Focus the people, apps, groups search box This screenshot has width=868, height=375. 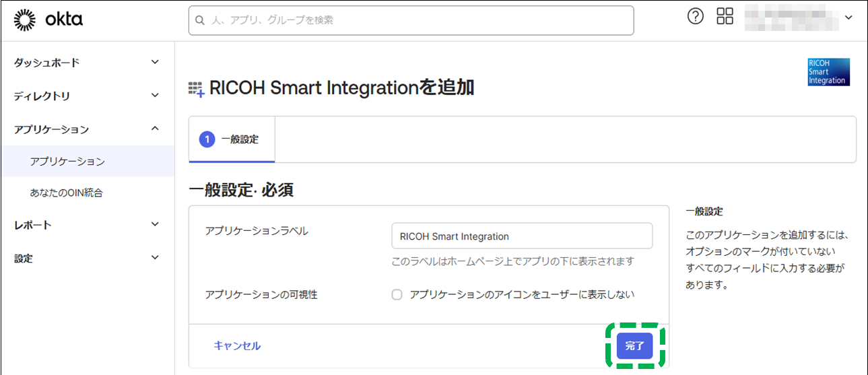[x=411, y=20]
